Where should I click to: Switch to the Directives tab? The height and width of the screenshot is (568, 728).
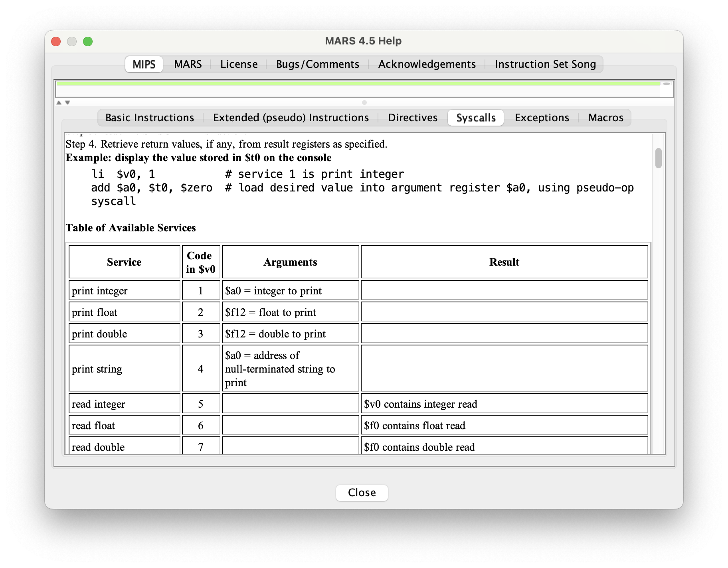click(x=413, y=118)
